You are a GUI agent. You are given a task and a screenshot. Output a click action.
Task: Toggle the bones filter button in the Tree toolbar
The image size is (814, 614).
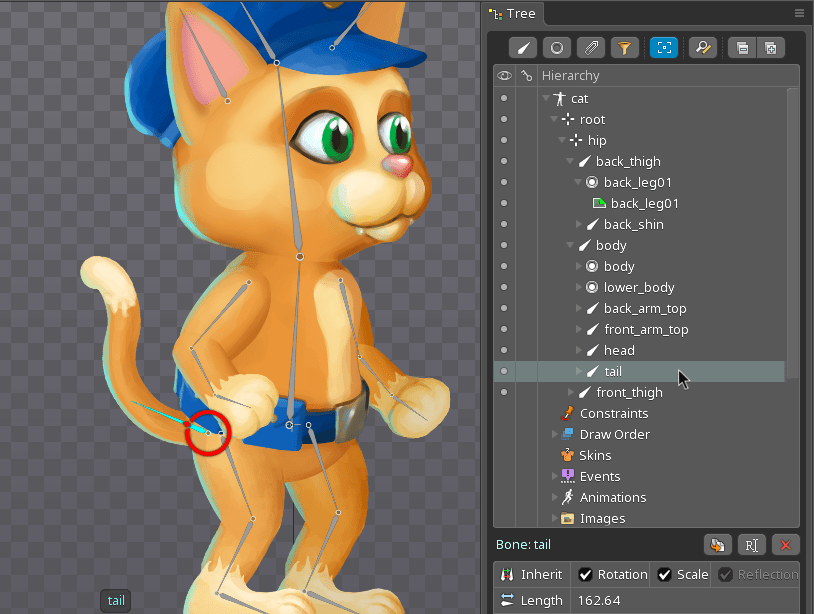tap(523, 47)
